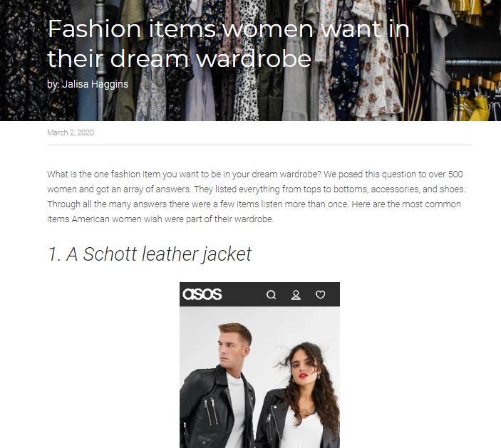Click the horizontal divider under the date
501x448 pixels.
(260, 145)
